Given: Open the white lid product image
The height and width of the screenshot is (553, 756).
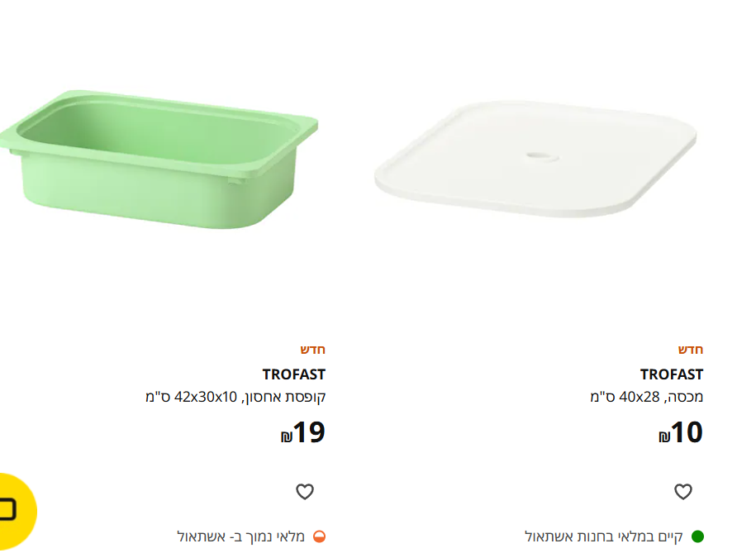Looking at the screenshot, I should coord(536,161).
